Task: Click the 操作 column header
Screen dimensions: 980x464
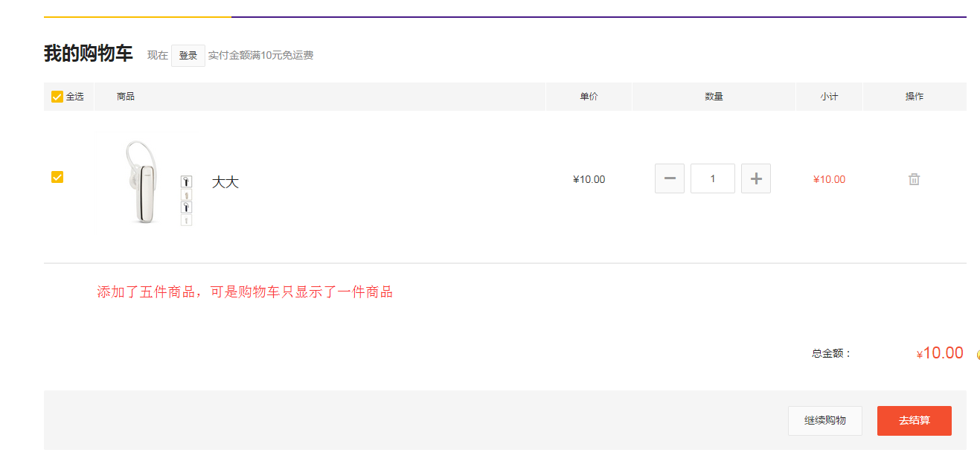Action: [x=914, y=97]
